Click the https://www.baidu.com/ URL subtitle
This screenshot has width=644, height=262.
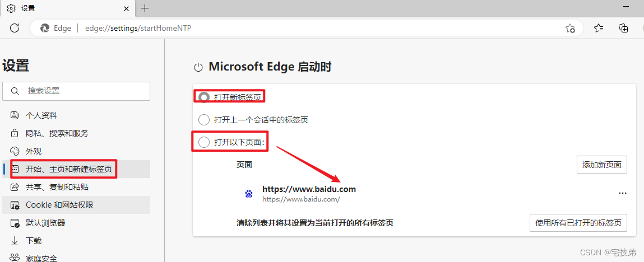pos(301,199)
